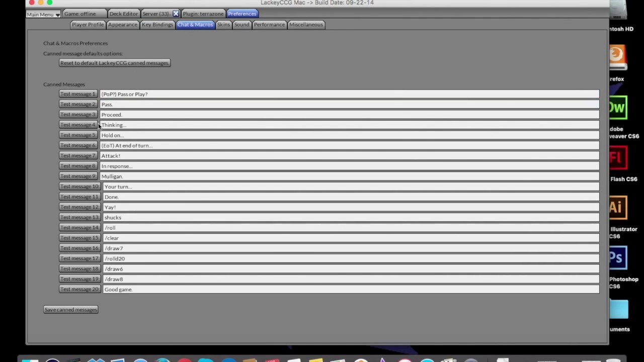The image size is (644, 362).
Task: Edit the '(EoT) At end of turn...' field
Action: [349, 145]
